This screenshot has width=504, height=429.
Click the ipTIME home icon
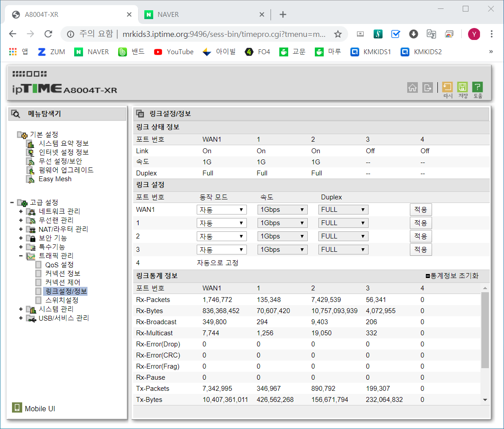coord(413,87)
